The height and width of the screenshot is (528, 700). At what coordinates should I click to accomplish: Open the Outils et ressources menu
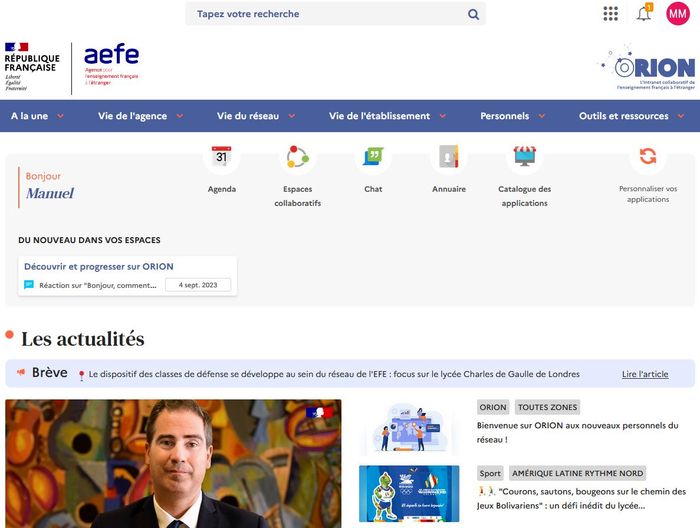tap(632, 116)
